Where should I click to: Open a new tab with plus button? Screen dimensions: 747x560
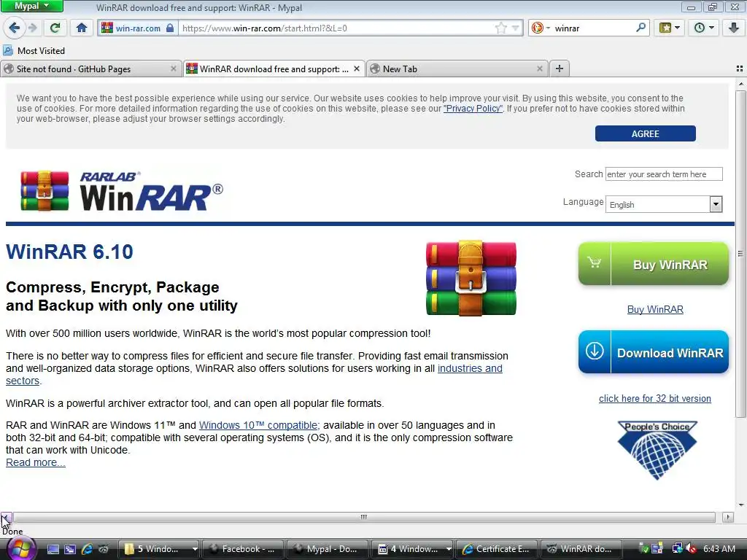click(560, 69)
